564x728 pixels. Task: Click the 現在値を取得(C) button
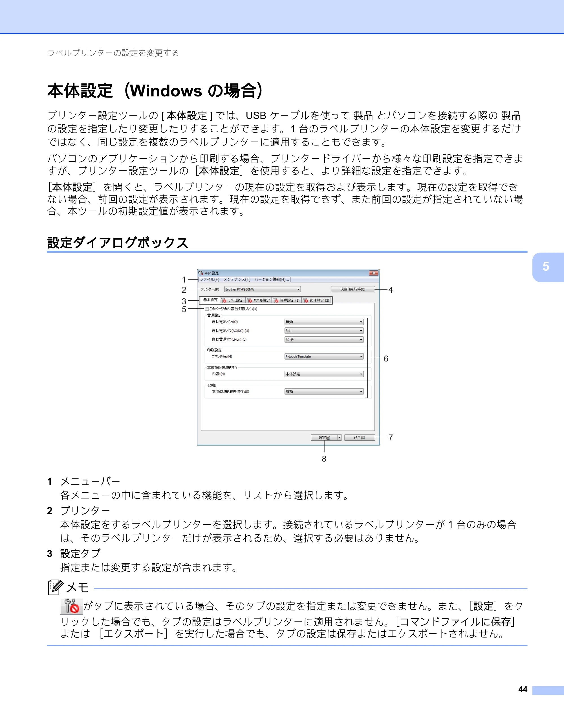pyautogui.click(x=353, y=289)
